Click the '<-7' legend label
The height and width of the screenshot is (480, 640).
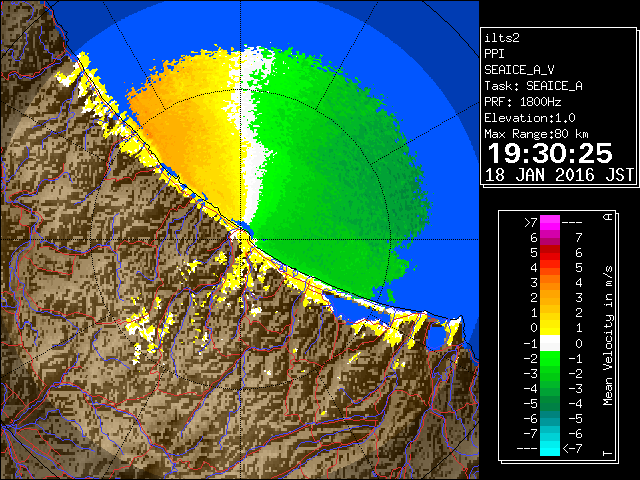[x=572, y=449]
